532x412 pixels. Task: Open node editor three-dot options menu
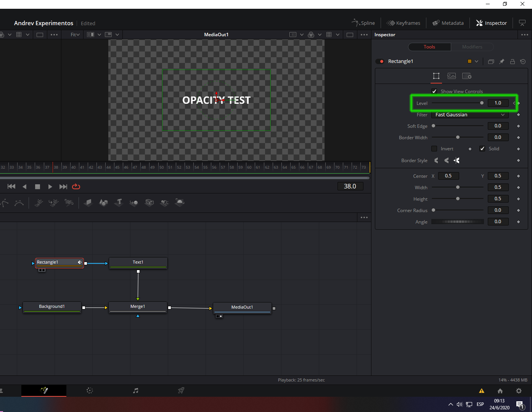(364, 217)
